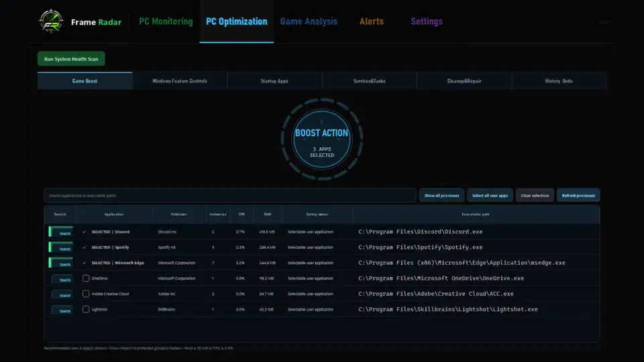Click the Spotify RAM usage value
The image size is (644, 362).
click(267, 247)
